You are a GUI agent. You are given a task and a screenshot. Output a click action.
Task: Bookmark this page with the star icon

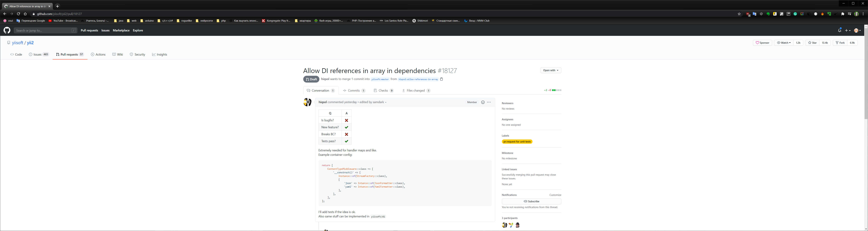(739, 14)
